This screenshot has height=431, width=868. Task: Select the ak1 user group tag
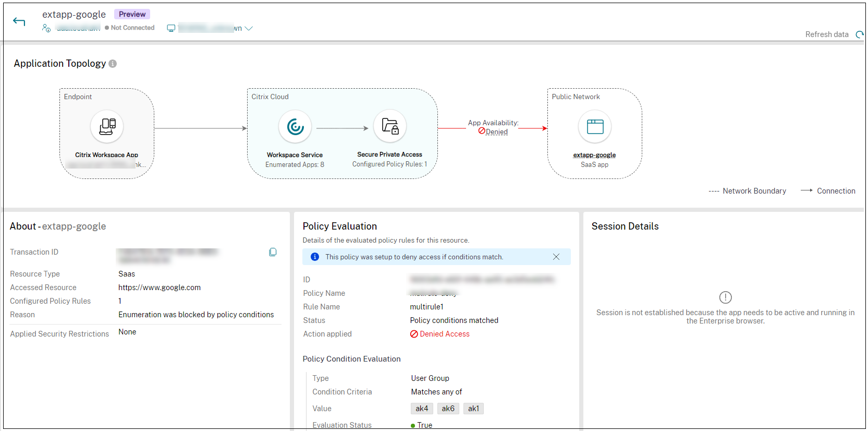coord(473,409)
